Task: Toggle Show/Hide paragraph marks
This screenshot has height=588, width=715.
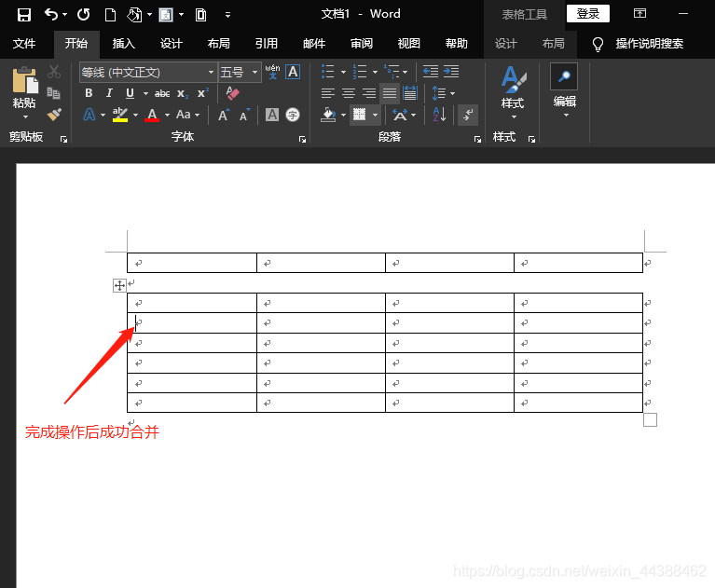Action: 468,115
